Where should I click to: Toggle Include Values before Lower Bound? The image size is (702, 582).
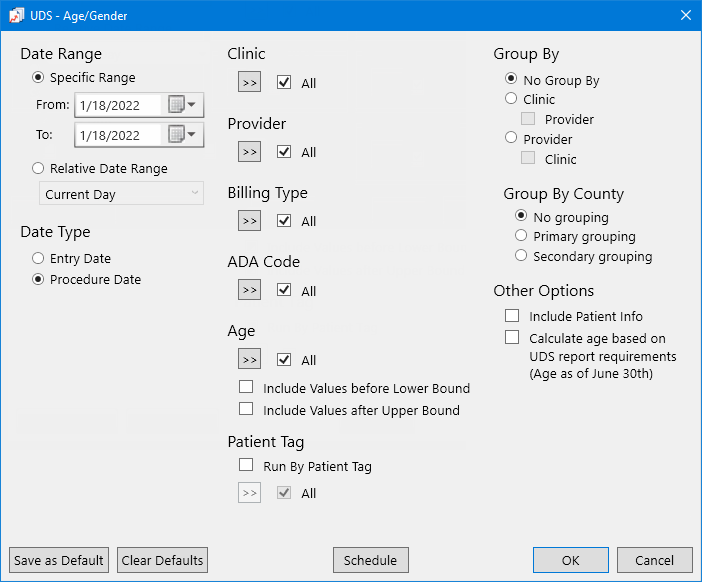tap(246, 388)
